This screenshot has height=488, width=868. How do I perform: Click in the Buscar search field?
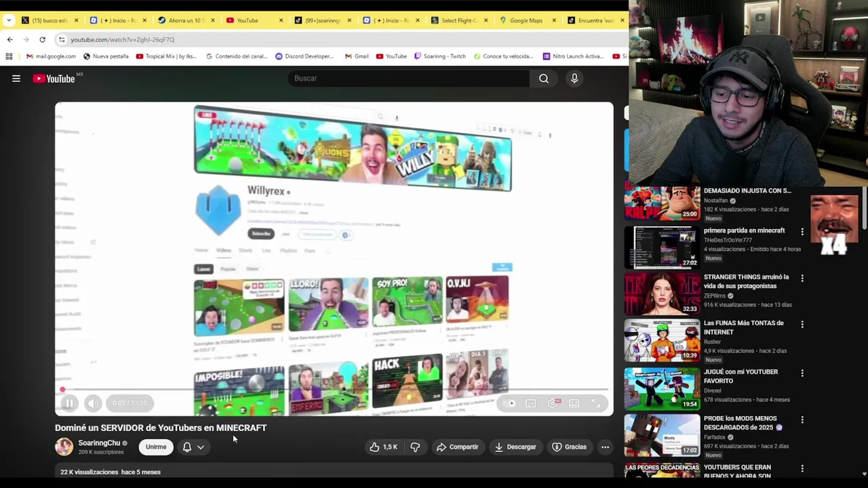409,79
